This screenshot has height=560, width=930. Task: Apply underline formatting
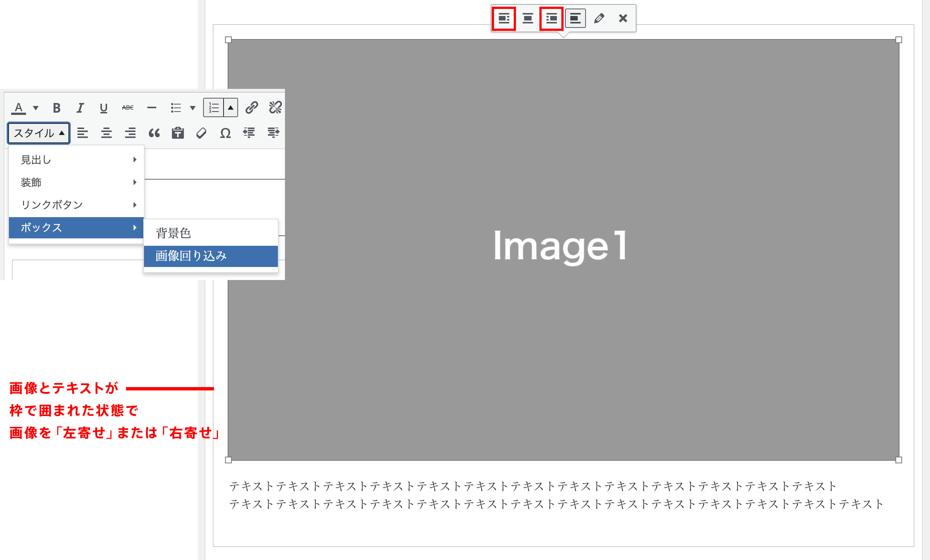(103, 108)
